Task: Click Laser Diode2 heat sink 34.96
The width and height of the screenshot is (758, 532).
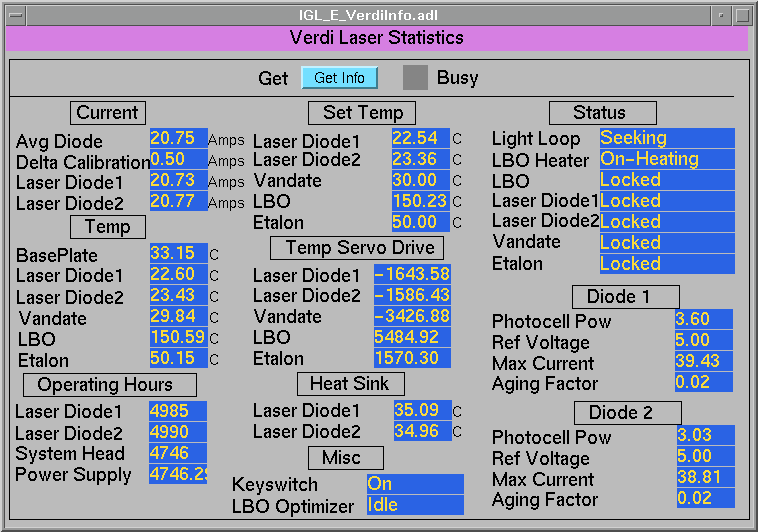Action: pyautogui.click(x=423, y=431)
